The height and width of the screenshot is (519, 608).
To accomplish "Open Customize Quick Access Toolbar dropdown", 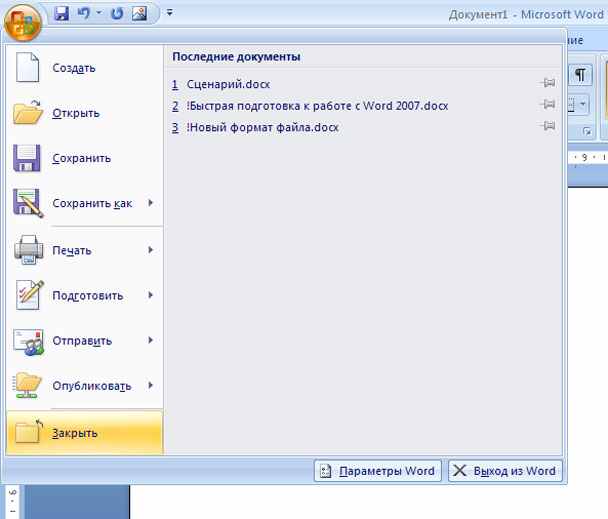I will [169, 12].
